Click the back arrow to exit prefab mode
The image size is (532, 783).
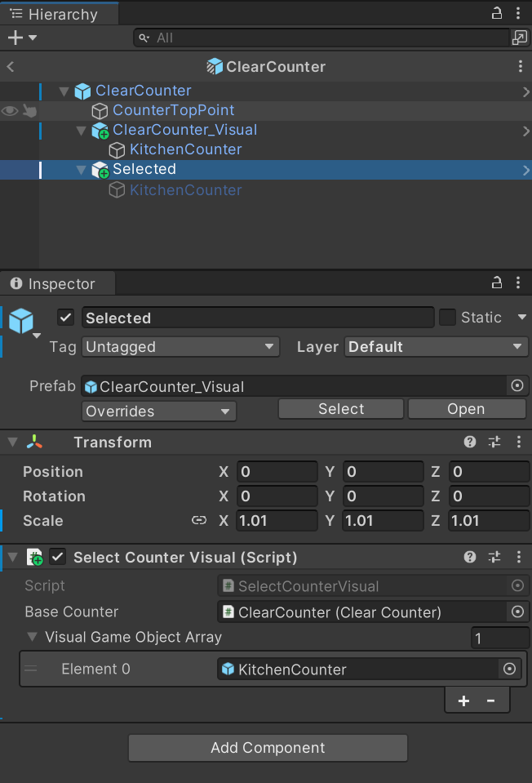pyautogui.click(x=10, y=66)
